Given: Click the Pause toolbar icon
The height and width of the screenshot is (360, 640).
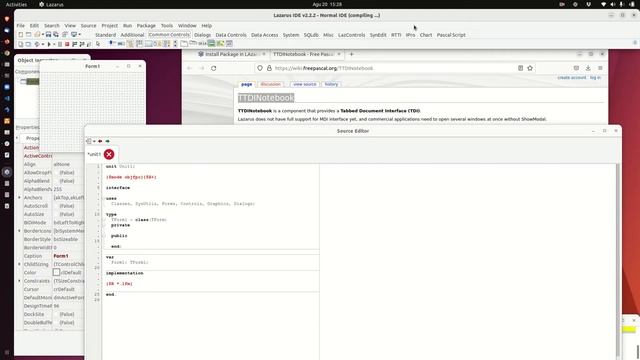Looking at the screenshot, I should point(60,44).
